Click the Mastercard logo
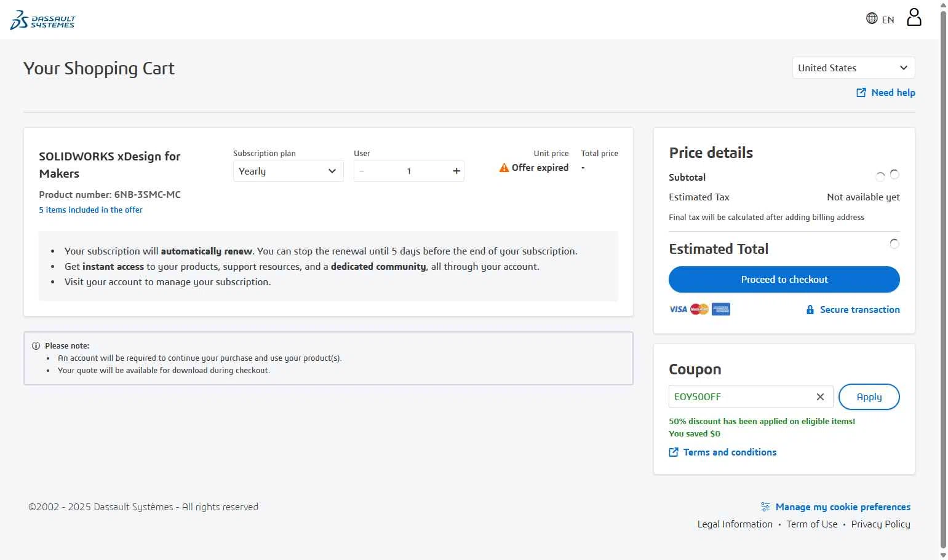Viewport: 948px width, 560px height. (699, 309)
